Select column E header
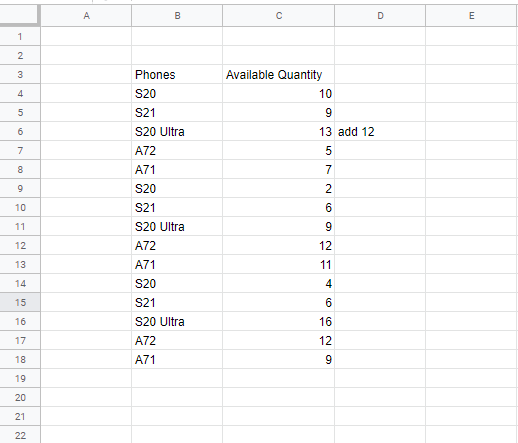Screen dimensions: 518x443 (x=471, y=16)
